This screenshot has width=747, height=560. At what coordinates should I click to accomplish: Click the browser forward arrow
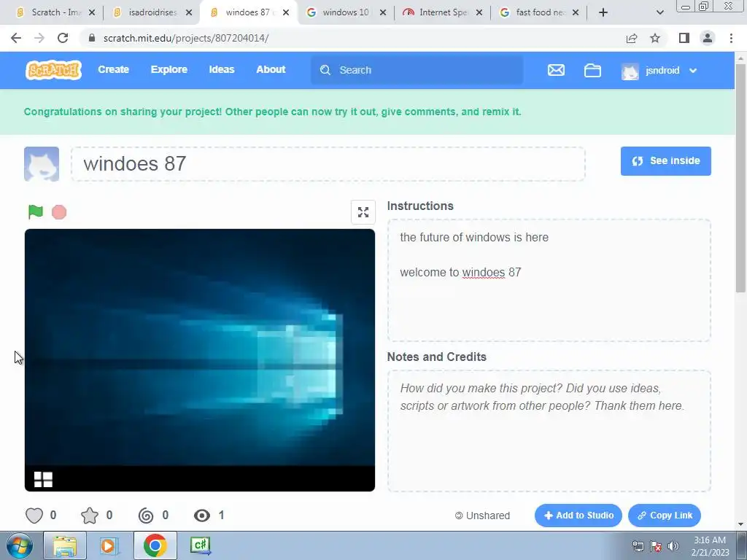point(39,38)
